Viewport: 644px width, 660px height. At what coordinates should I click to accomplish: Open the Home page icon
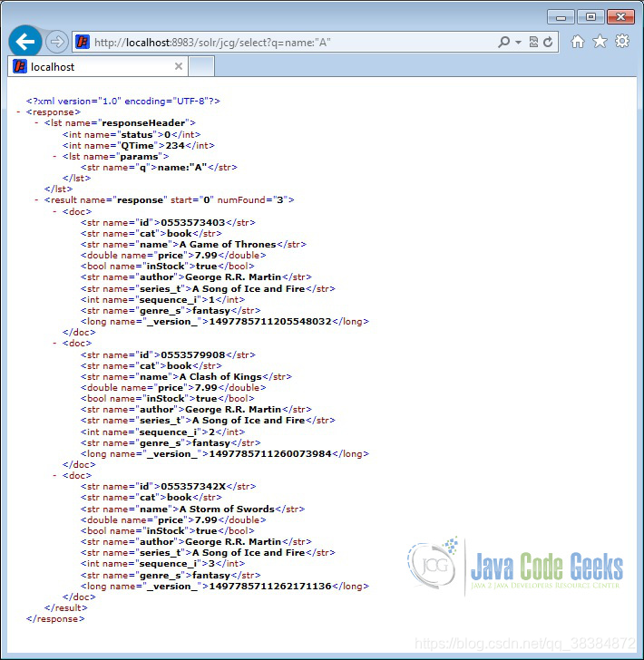tap(578, 42)
